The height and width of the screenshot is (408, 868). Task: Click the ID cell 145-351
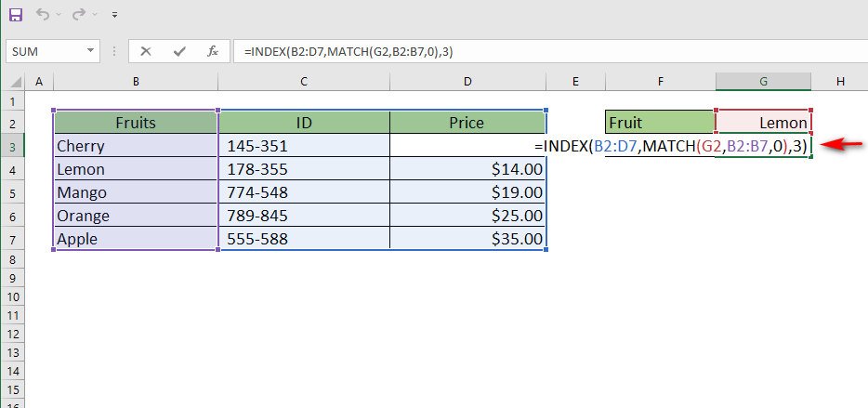point(304,146)
